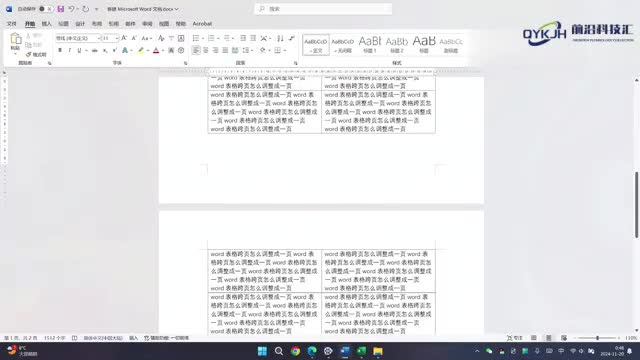Click the Sort icon in paragraph group
The width and height of the screenshot is (640, 360).
coord(280,38)
